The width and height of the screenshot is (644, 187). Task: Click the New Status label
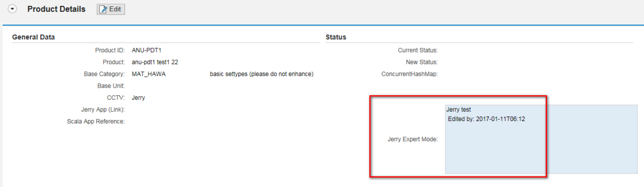422,62
